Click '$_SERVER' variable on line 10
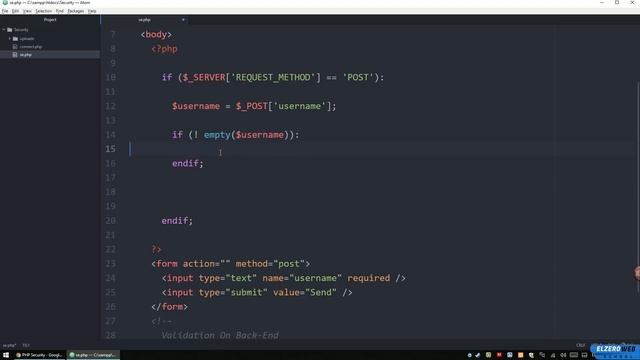The width and height of the screenshot is (640, 360). (x=204, y=77)
